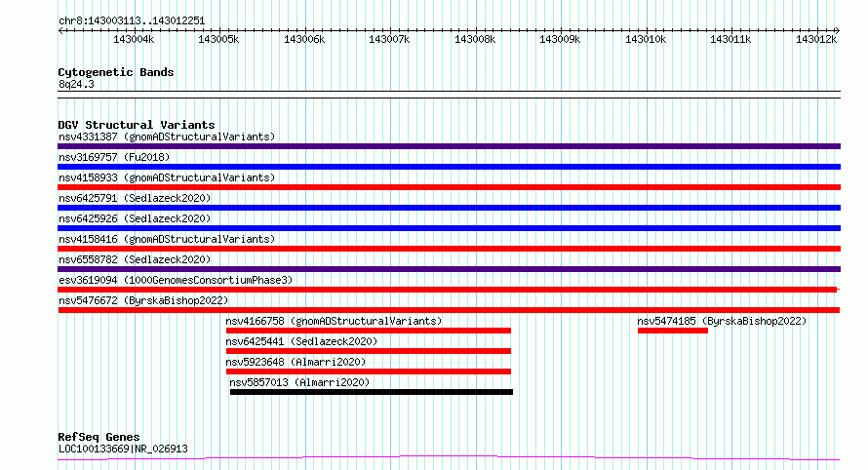The image size is (868, 470).
Task: Click the 143008k ruler tick label
Action: click(x=475, y=39)
